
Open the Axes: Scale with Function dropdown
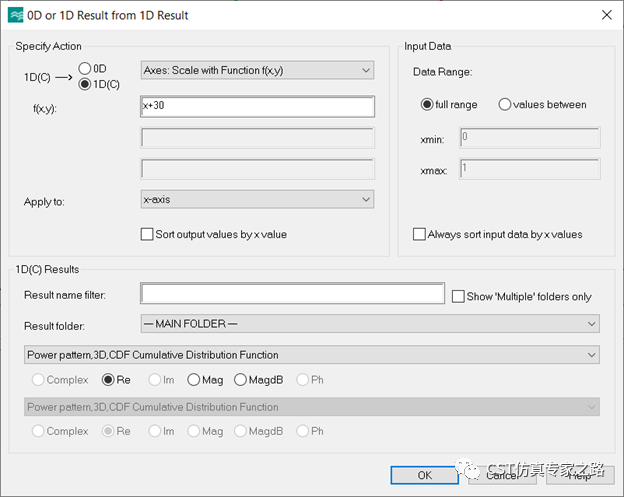(x=257, y=70)
